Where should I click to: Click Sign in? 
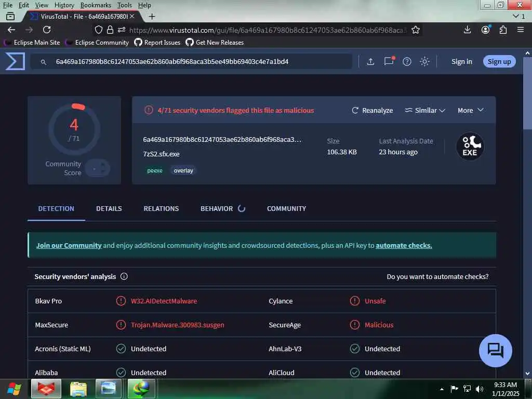click(461, 61)
